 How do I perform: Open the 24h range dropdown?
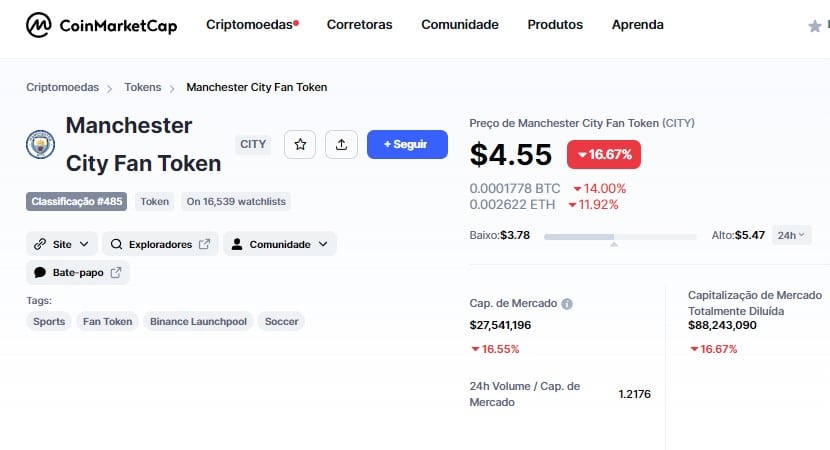click(791, 235)
